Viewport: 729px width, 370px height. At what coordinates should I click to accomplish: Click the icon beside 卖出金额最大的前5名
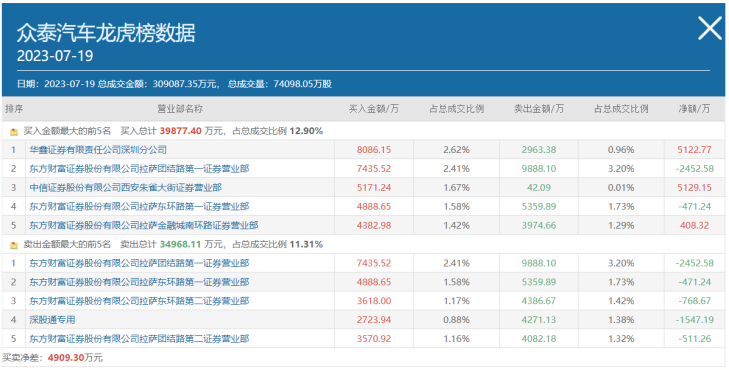tap(14, 245)
